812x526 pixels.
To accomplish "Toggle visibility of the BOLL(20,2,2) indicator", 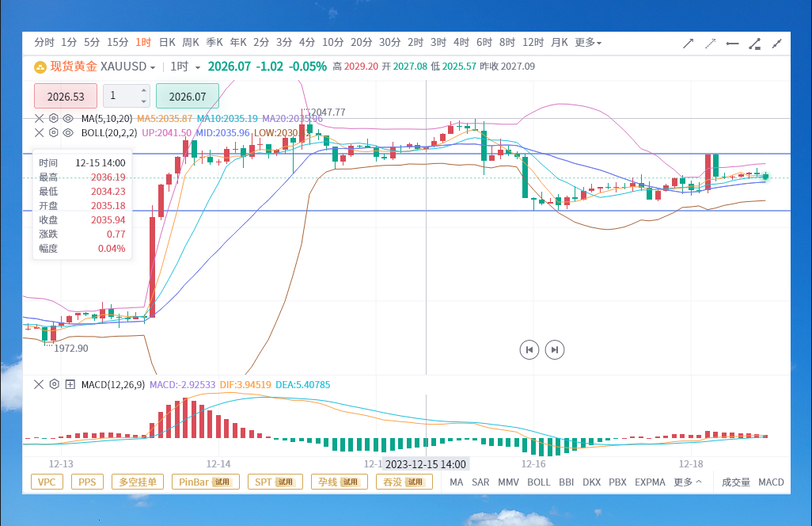I will tap(68, 132).
